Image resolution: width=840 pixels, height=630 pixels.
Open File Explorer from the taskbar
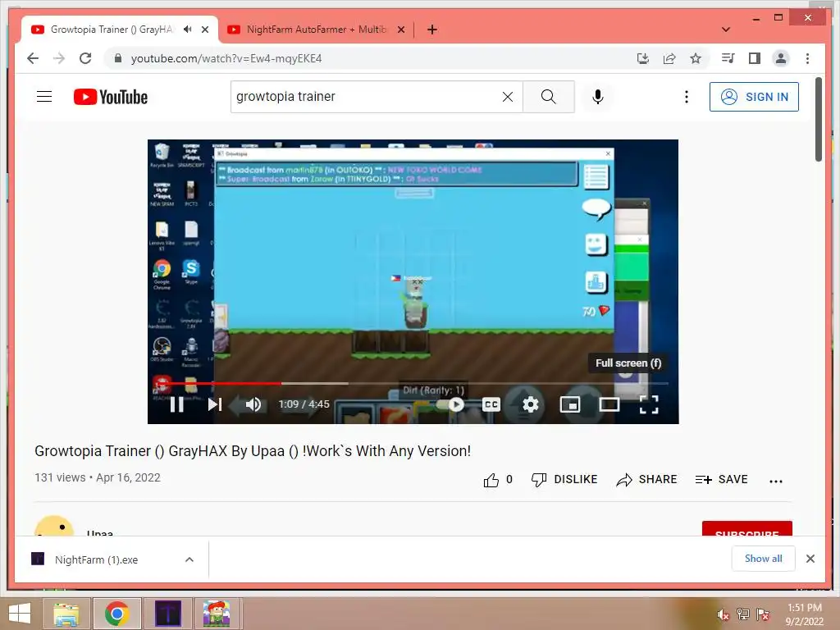pos(66,614)
